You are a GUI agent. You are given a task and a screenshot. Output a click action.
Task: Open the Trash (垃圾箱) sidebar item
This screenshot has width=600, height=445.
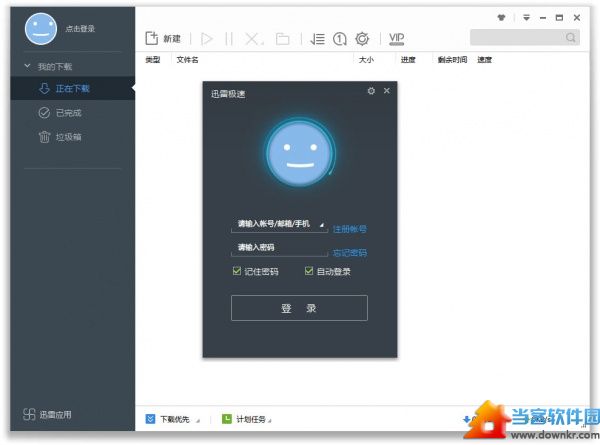[x=67, y=136]
